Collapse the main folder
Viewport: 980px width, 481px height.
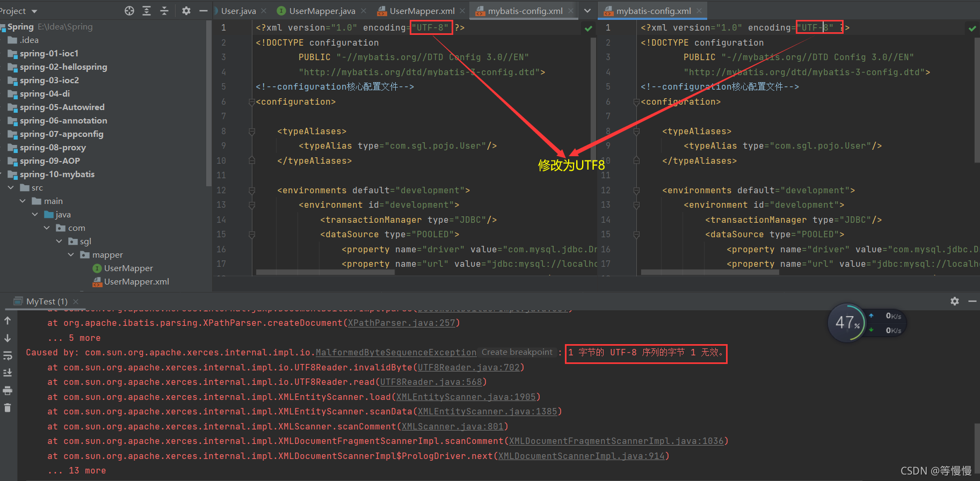tap(23, 201)
